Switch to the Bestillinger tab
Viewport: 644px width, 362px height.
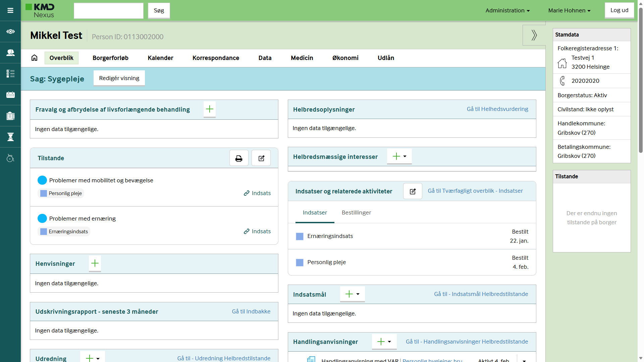tap(356, 213)
